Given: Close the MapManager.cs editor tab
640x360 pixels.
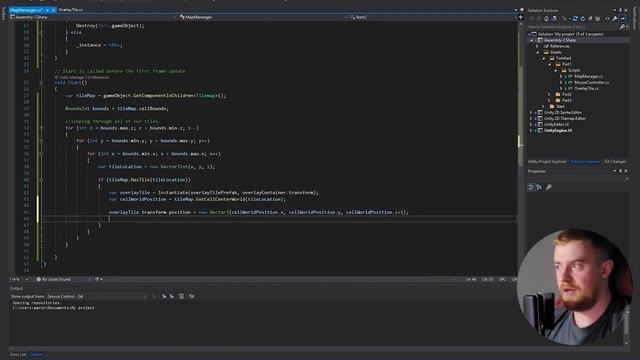Looking at the screenshot, I should [x=53, y=10].
